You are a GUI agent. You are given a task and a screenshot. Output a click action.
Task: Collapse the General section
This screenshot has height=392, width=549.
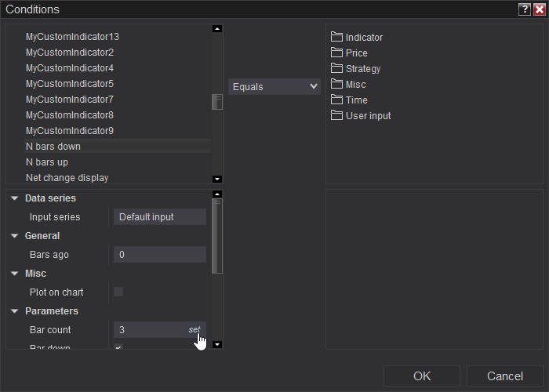[15, 236]
